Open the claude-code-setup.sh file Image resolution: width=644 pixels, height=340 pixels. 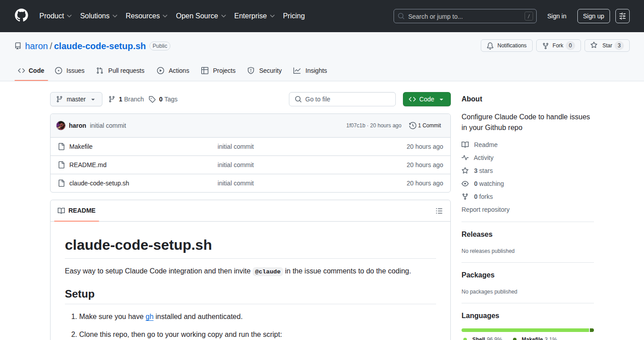click(x=99, y=183)
